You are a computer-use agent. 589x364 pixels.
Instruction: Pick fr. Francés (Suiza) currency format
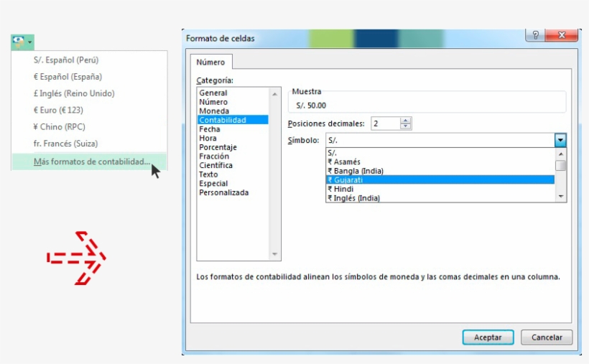tap(66, 144)
